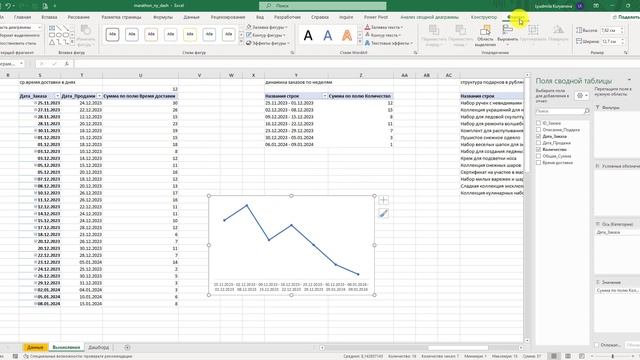Tick the Дата_Продажи field checkbox
The height and width of the screenshot is (360, 640).
click(538, 143)
